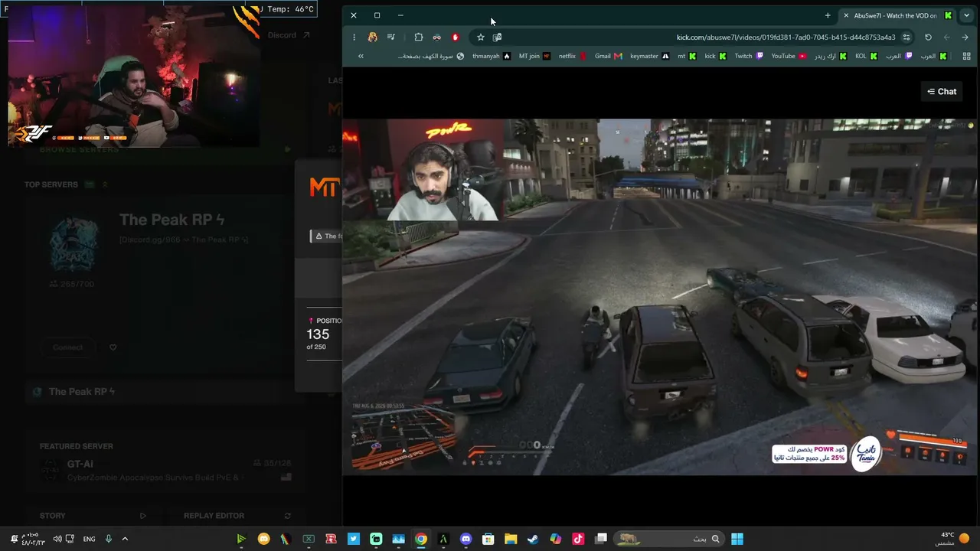Screen dimensions: 980x551
Task: Connect to The Peak RP server in FiveM
Action: [x=67, y=347]
